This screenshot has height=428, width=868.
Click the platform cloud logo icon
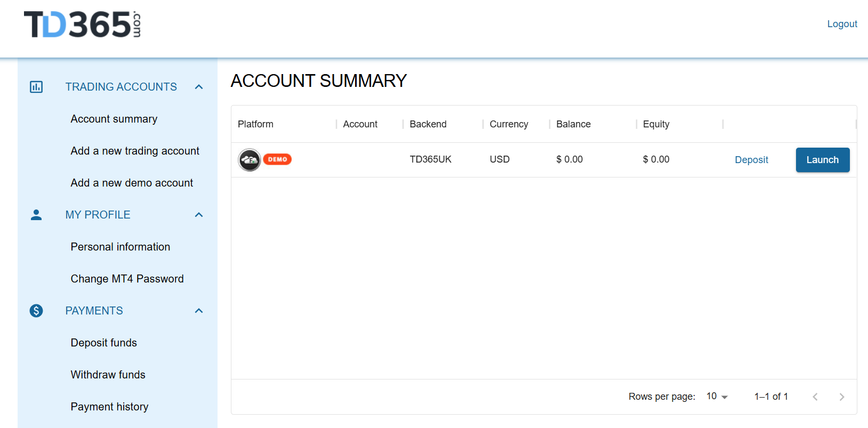249,160
